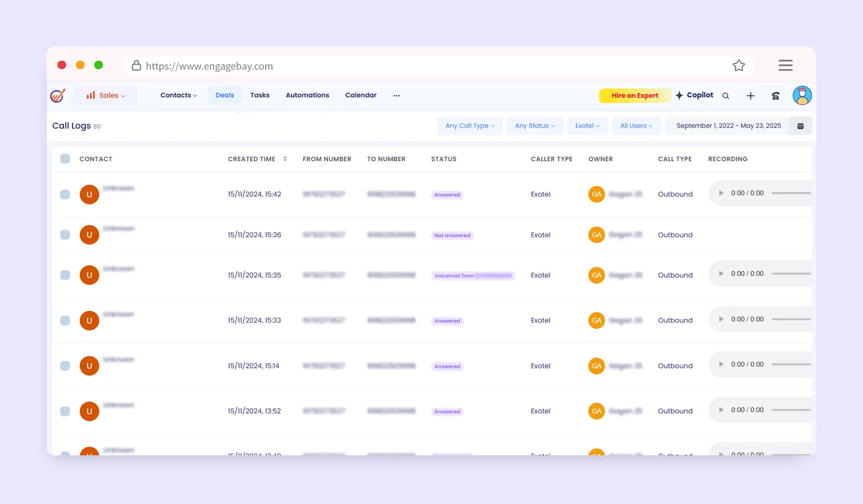Select checkbox for the 15:36 call
The image size is (863, 504).
(x=65, y=235)
